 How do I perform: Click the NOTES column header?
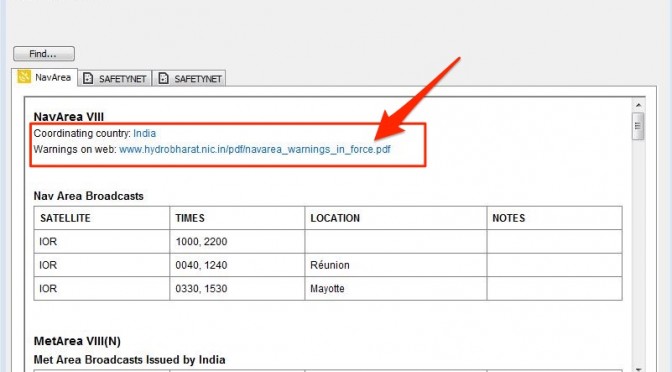[x=555, y=218]
